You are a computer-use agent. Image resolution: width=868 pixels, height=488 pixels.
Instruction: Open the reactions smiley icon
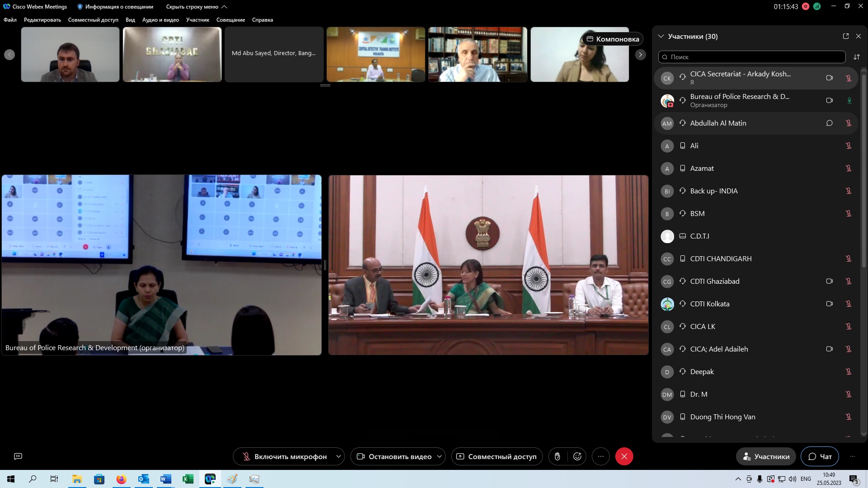tap(577, 456)
